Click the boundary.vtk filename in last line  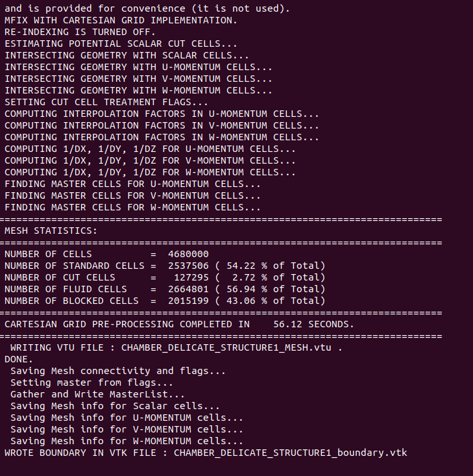point(290,453)
